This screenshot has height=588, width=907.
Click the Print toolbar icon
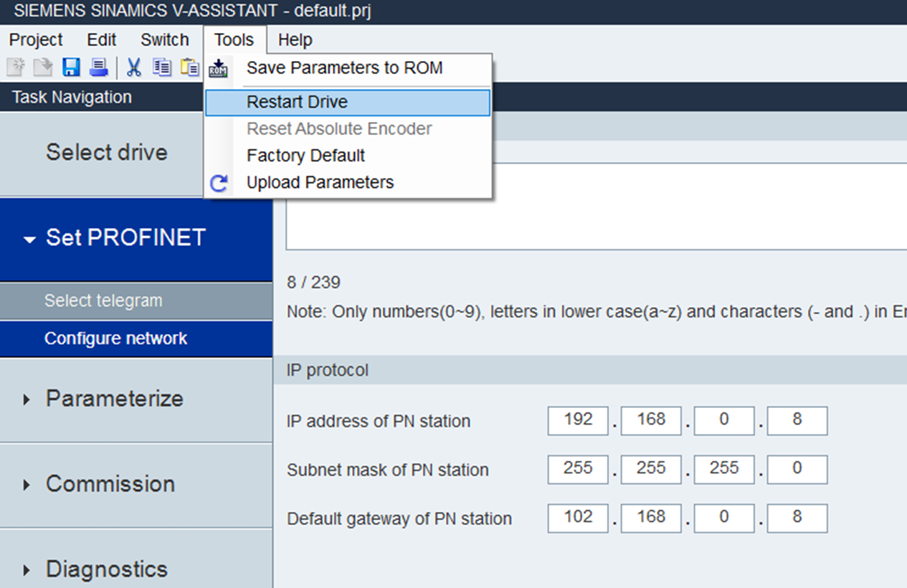tap(98, 68)
